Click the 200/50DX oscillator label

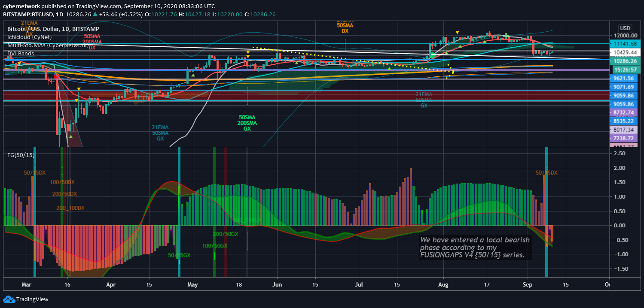(64, 194)
